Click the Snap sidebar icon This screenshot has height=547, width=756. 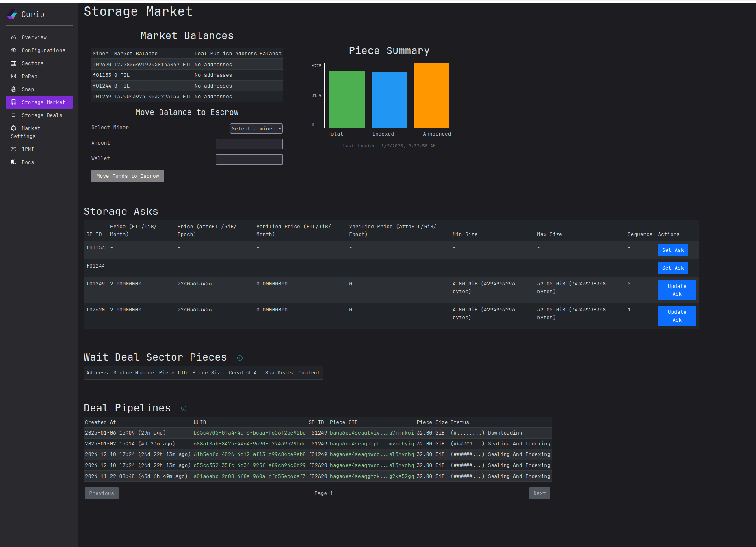(x=13, y=89)
